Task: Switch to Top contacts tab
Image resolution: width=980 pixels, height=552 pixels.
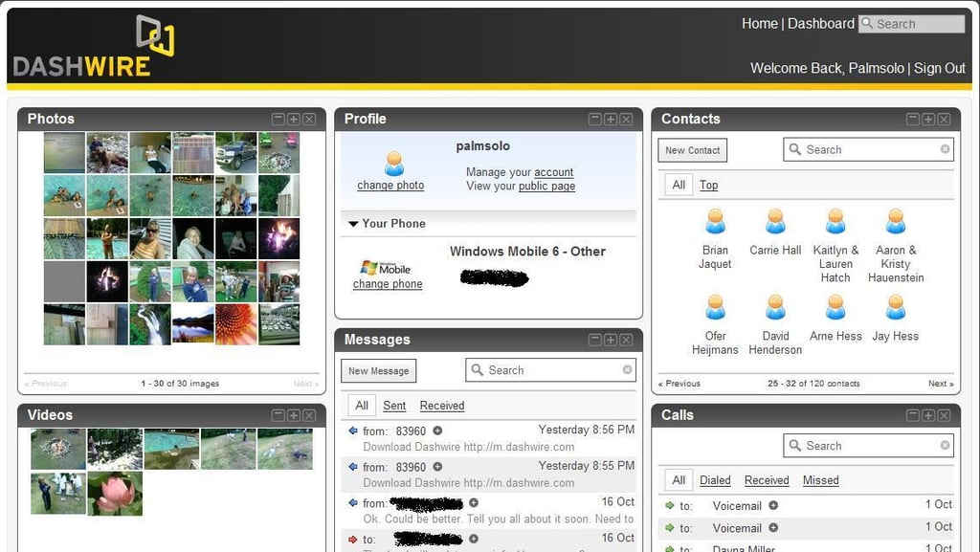Action: pos(709,185)
